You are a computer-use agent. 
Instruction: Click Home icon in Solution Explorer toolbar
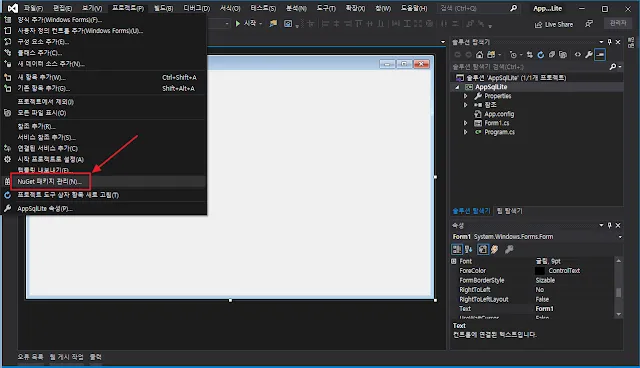coord(480,55)
